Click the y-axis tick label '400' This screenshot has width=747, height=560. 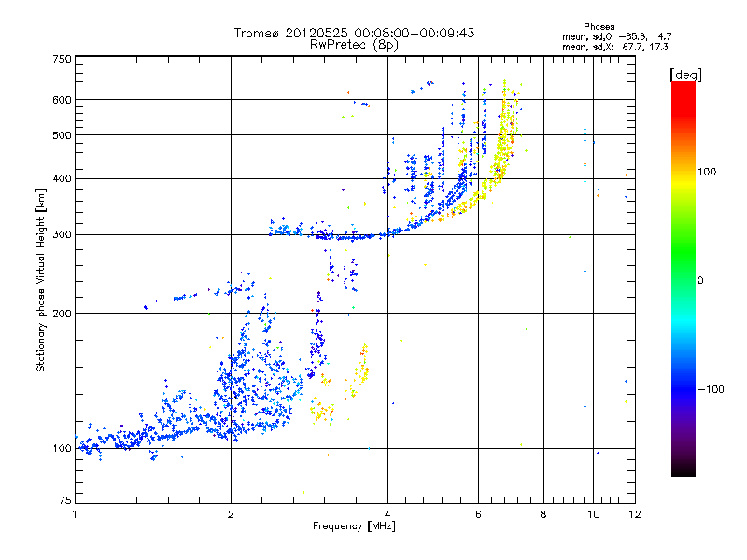pos(62,179)
